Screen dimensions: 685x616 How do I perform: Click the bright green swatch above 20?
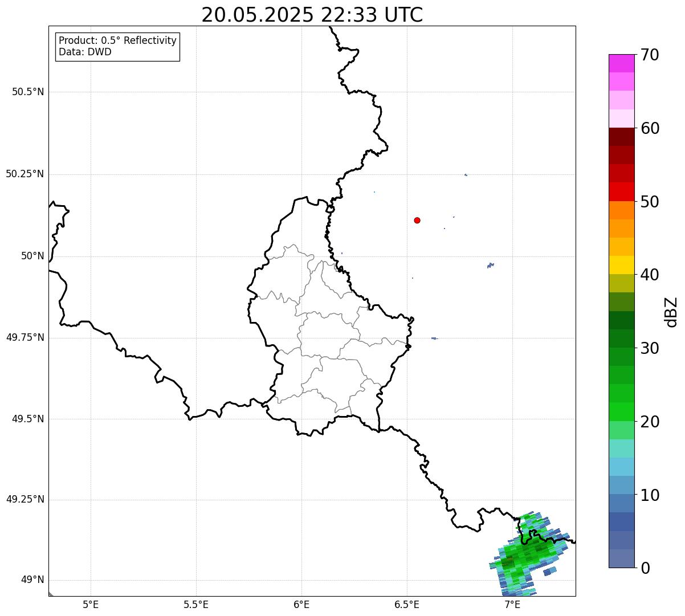point(621,412)
